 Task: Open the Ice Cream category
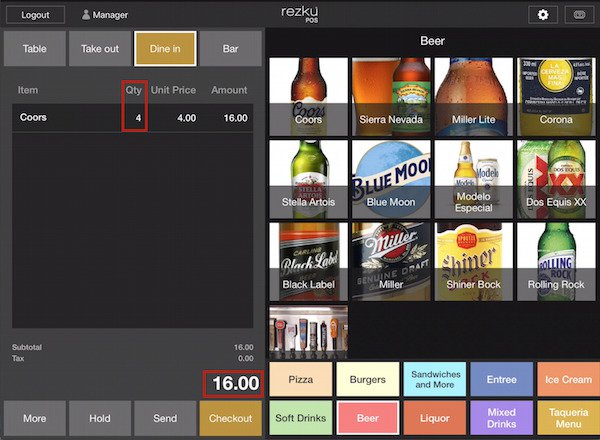pyautogui.click(x=569, y=379)
